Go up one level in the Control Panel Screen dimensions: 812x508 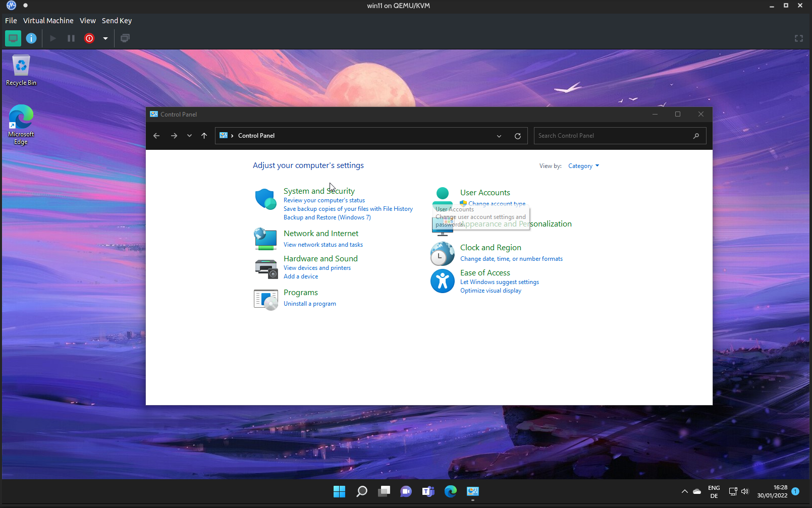point(204,136)
